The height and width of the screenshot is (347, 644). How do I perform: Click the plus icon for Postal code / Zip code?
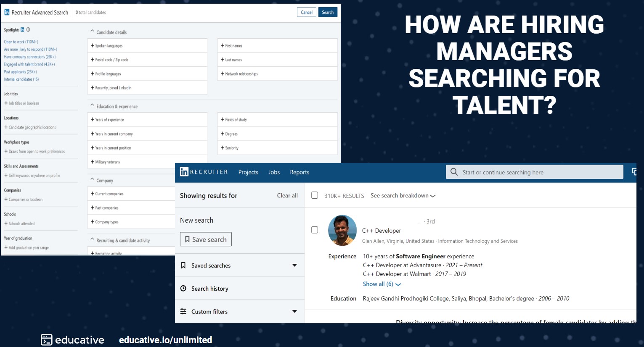(x=93, y=60)
